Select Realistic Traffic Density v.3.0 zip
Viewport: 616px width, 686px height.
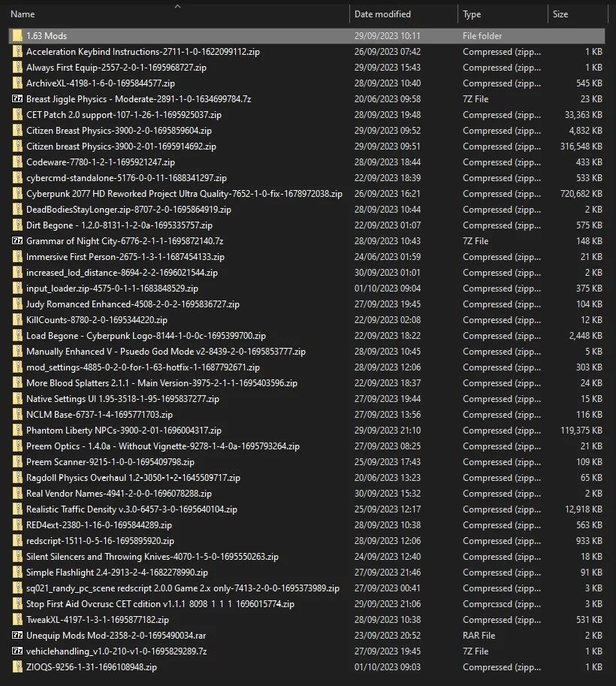click(x=131, y=509)
